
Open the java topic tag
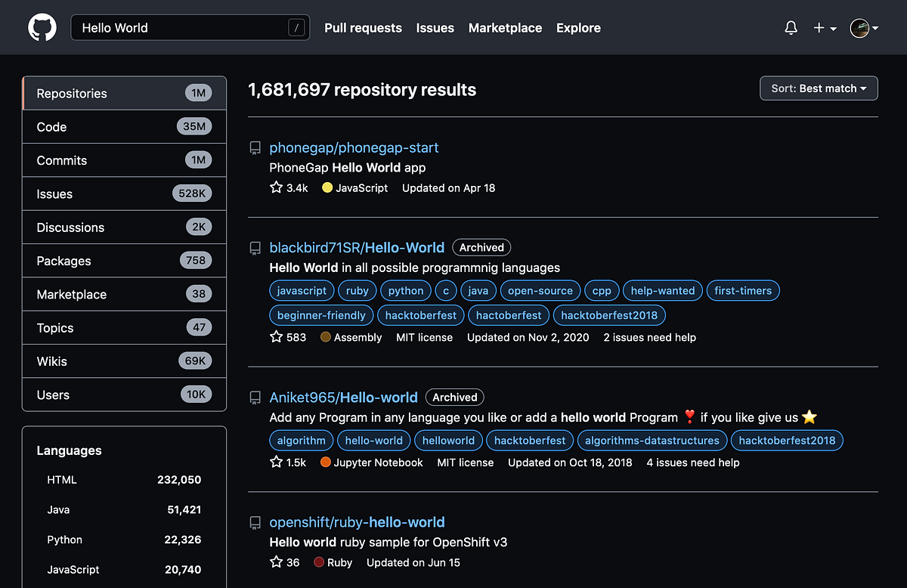pos(478,290)
